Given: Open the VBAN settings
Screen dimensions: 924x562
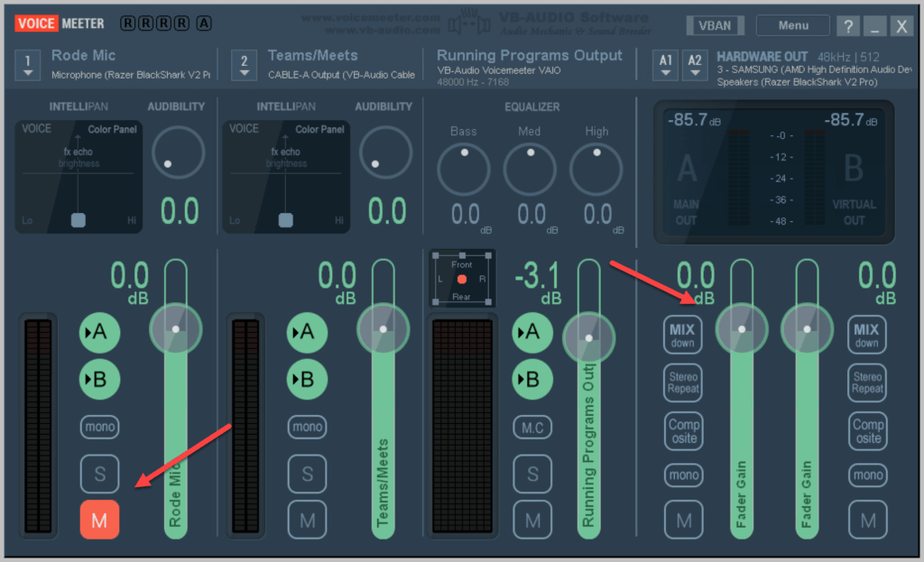Looking at the screenshot, I should click(715, 25).
